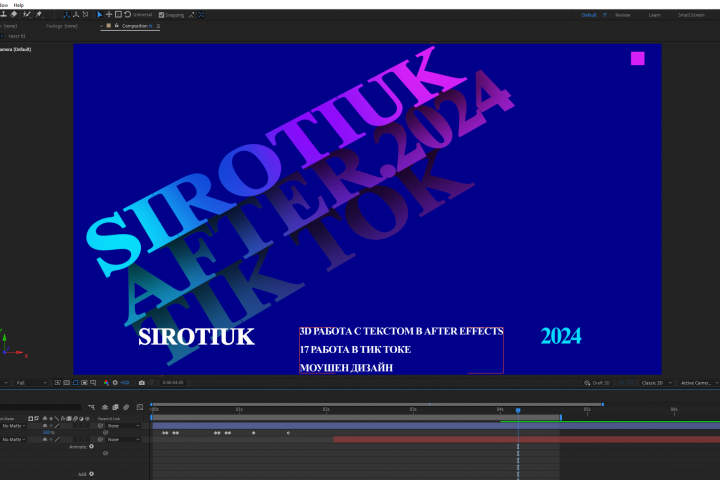Open second layer No Matte dropdown

coord(14,440)
